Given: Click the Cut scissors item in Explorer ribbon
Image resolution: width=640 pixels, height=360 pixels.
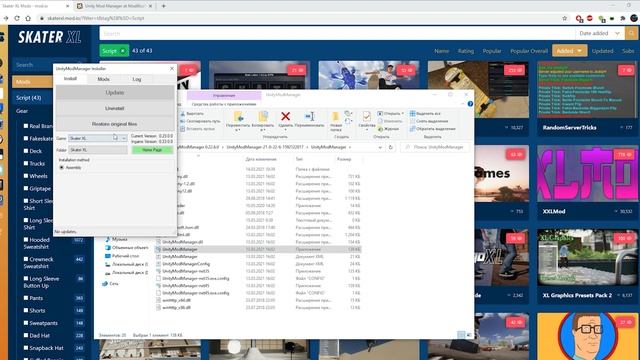Looking at the screenshot, I should point(192,113).
